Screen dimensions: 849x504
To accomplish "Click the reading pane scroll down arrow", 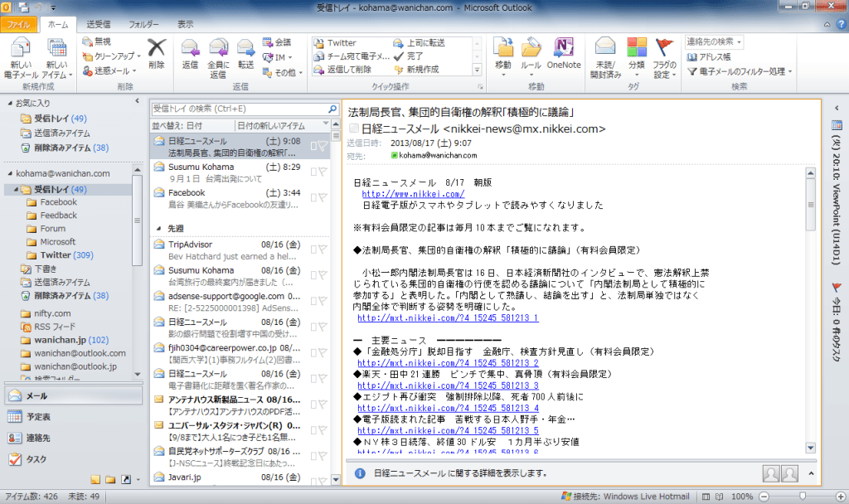I will coord(811,448).
